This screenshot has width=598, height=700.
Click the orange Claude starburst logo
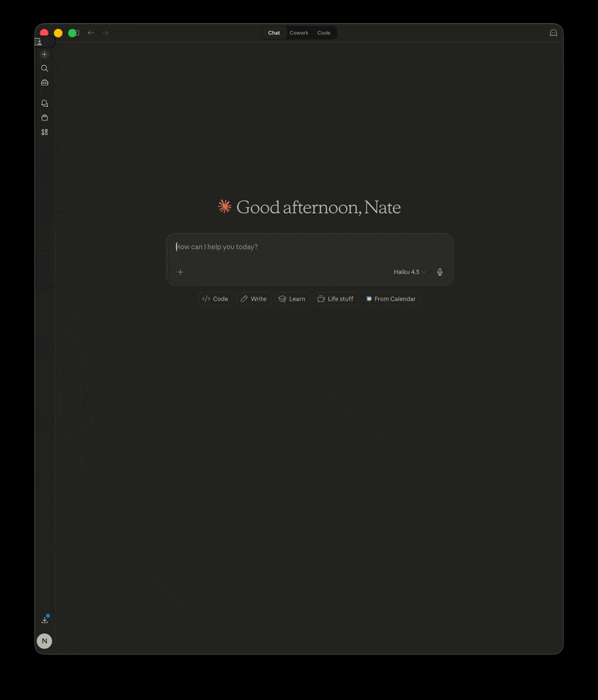[224, 206]
